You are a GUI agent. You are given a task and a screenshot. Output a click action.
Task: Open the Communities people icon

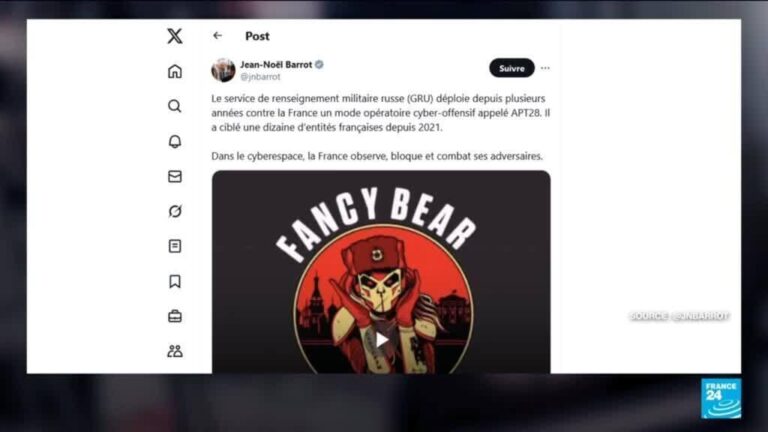pos(175,351)
